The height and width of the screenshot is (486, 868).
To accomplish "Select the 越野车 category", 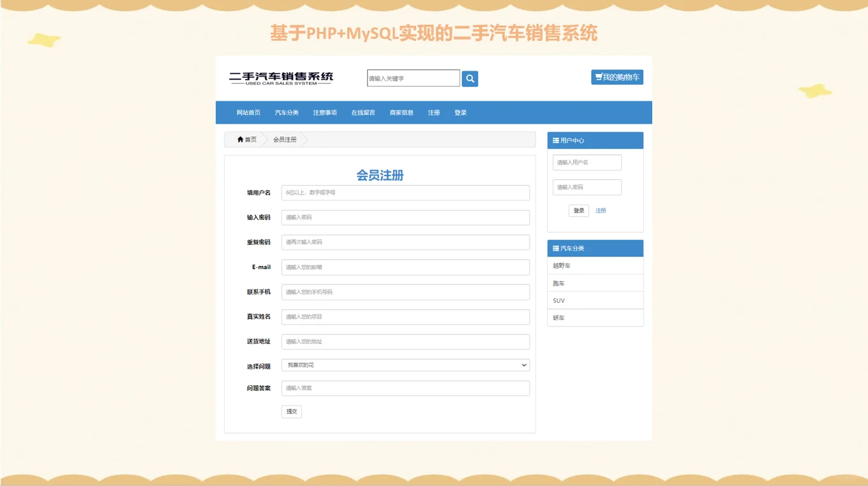I will click(559, 265).
